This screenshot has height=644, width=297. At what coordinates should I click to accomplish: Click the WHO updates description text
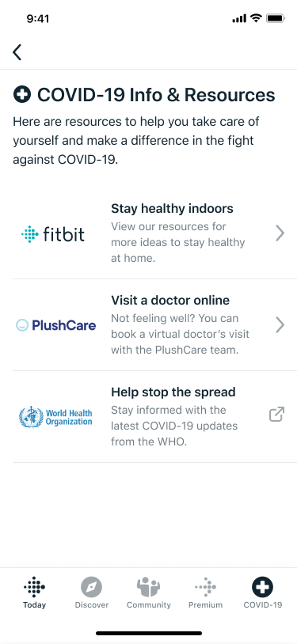[174, 426]
